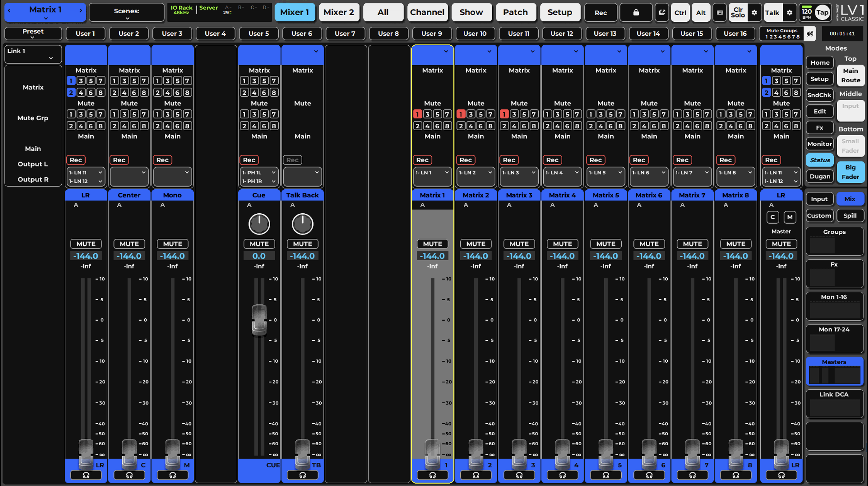Mute the Talk Back channel
The height and width of the screenshot is (486, 868).
(x=302, y=244)
